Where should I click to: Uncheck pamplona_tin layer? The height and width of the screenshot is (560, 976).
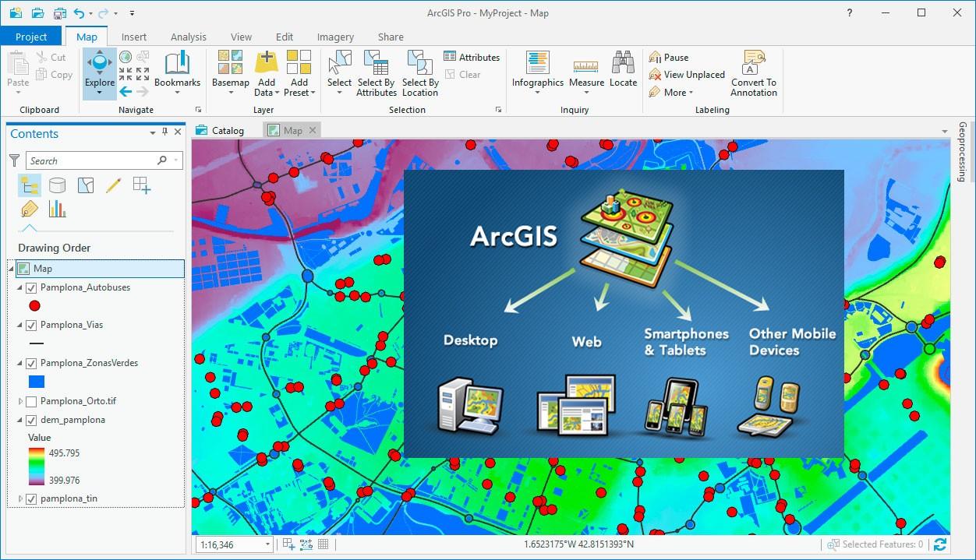[x=32, y=499]
